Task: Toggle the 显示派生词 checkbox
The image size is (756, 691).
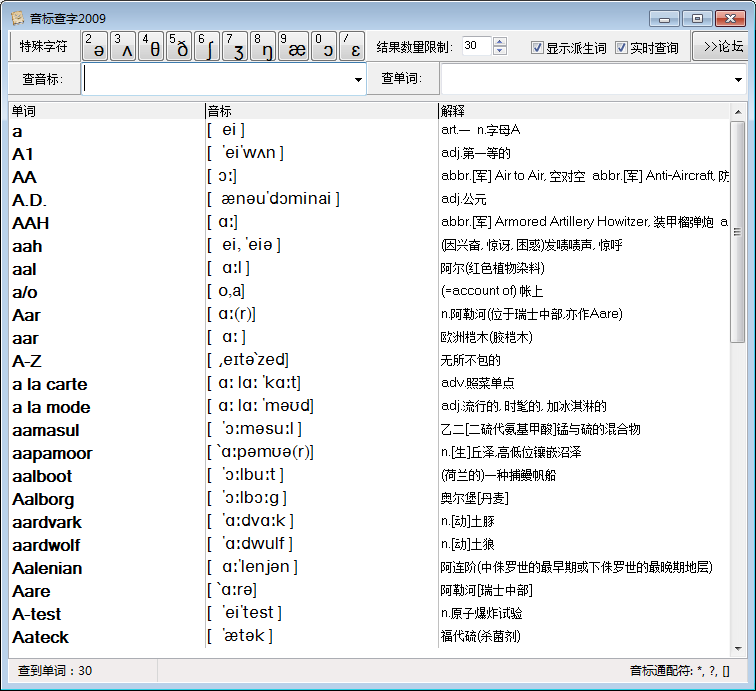Action: pos(568,48)
